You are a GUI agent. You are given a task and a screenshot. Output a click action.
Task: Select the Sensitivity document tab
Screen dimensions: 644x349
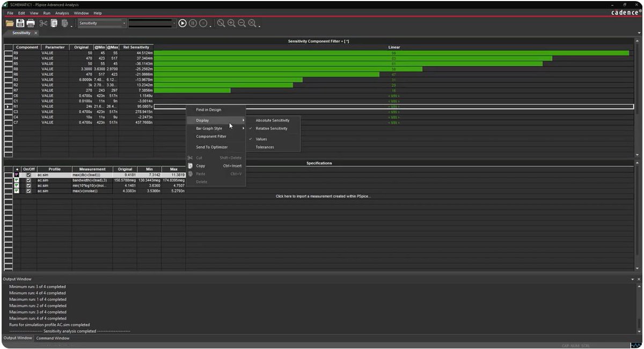pos(22,33)
